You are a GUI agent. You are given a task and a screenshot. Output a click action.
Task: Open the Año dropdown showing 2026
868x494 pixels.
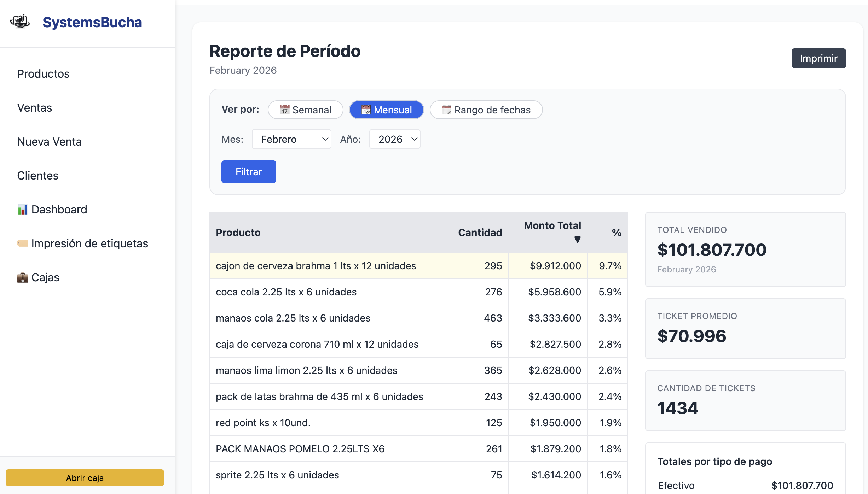coord(395,139)
